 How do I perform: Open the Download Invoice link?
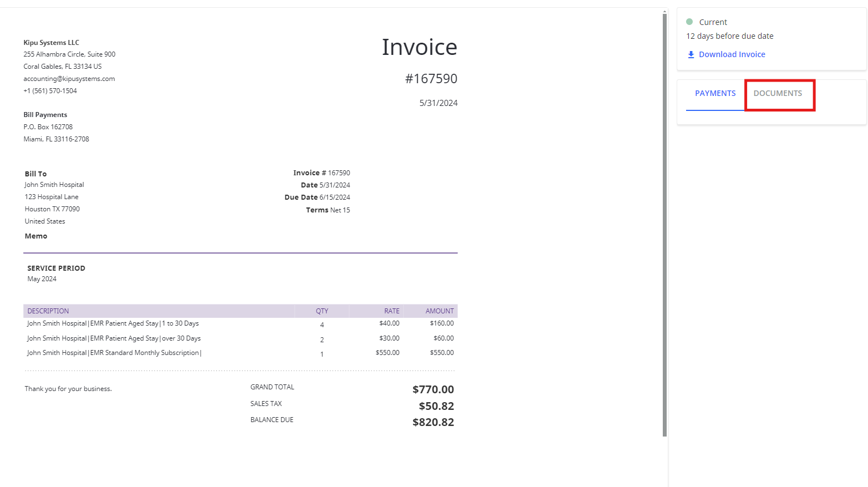732,54
